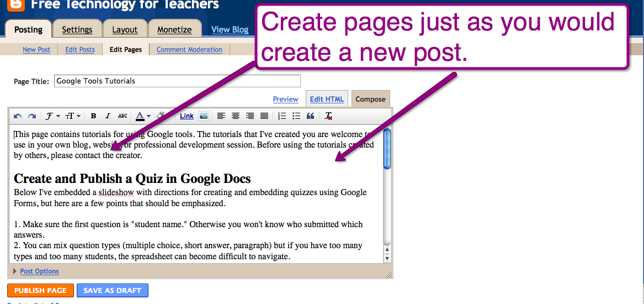The height and width of the screenshot is (304, 644).
Task: Switch to Edit HTML mode
Action: tap(327, 99)
